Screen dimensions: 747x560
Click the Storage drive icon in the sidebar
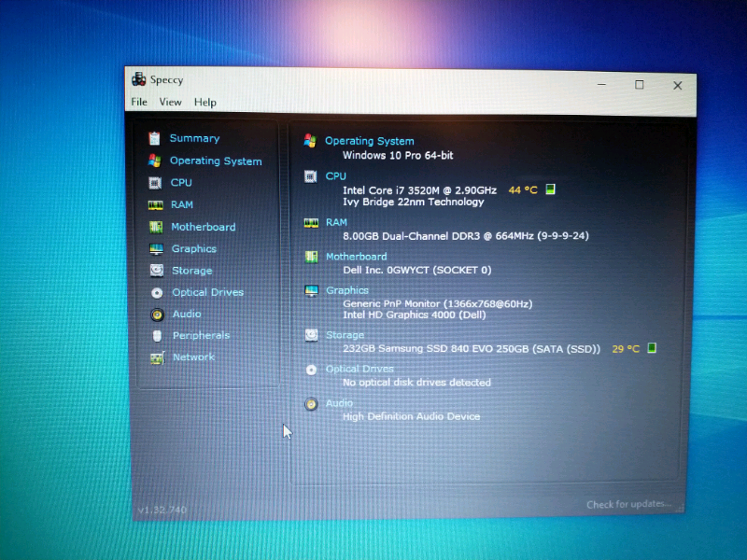157,271
